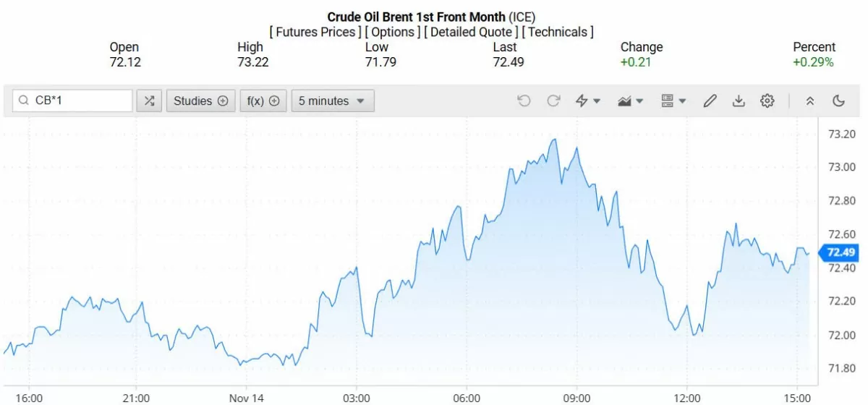Open the panel layout template dropdown
Image resolution: width=868 pixels, height=405 pixels.
673,101
